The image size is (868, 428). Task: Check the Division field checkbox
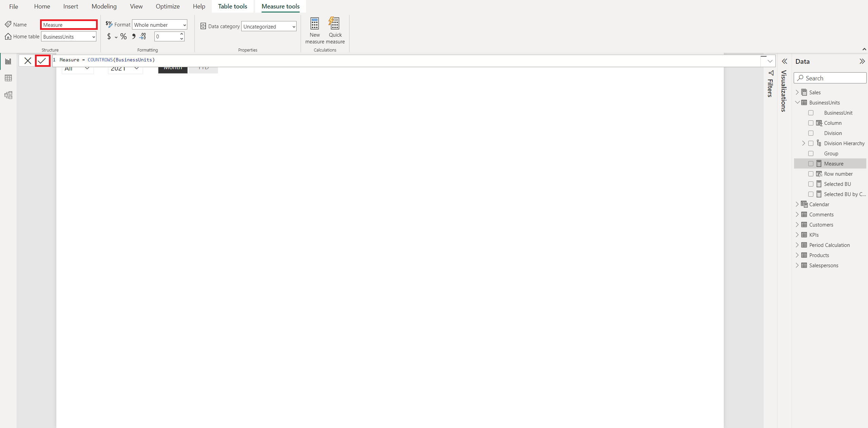click(x=811, y=133)
